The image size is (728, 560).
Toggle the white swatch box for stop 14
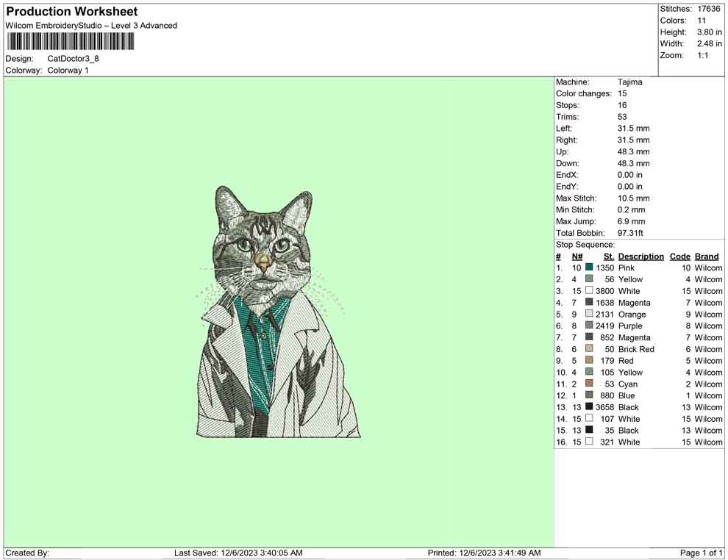[x=588, y=418]
